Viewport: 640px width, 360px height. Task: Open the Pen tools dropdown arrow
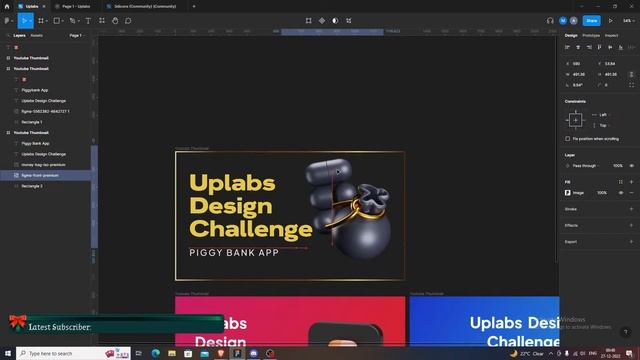[79, 21]
